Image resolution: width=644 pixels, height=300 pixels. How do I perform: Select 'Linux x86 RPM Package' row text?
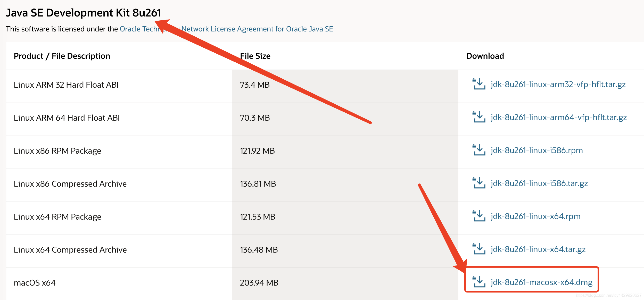tap(57, 151)
